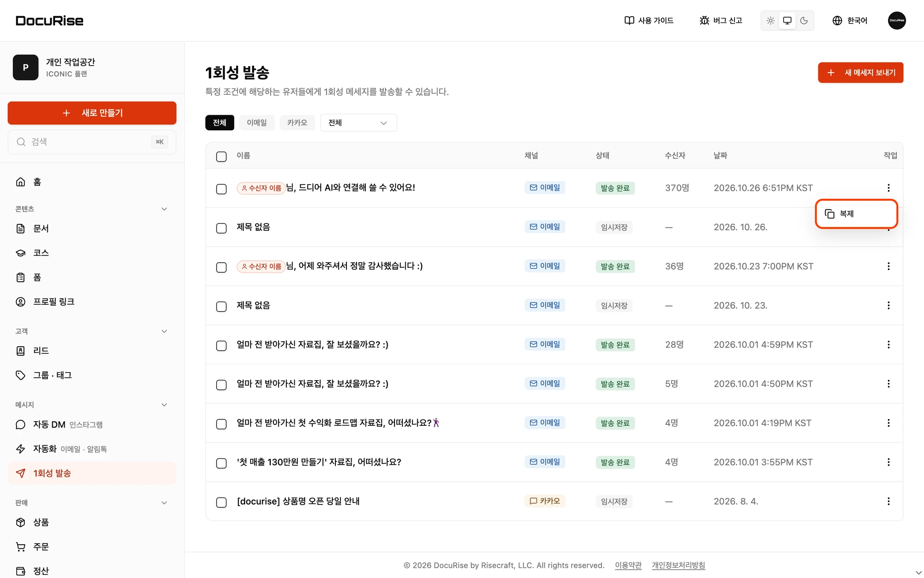The image size is (924, 578).
Task: Open 프로필 링크 from sidebar
Action: click(x=92, y=301)
